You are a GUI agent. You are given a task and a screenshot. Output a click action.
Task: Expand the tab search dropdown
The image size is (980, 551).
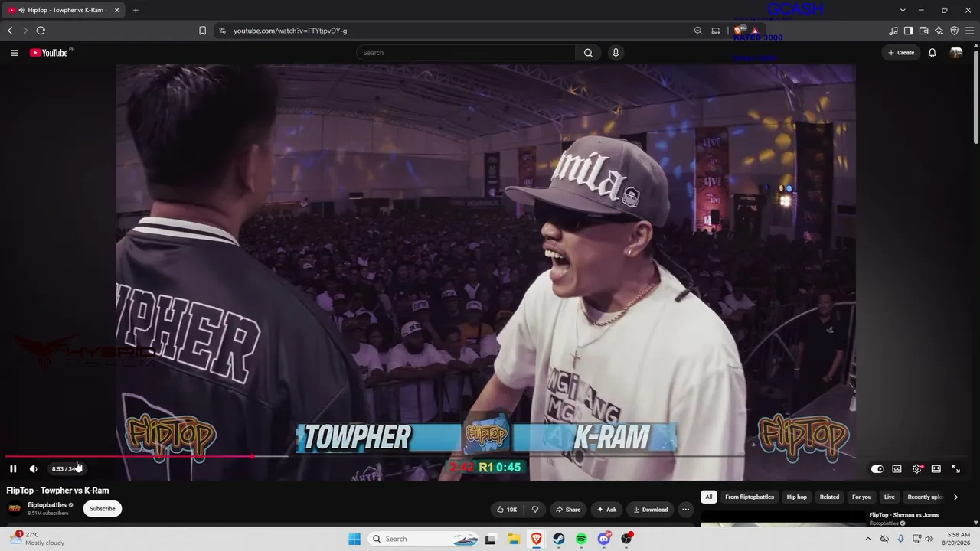click(x=903, y=10)
